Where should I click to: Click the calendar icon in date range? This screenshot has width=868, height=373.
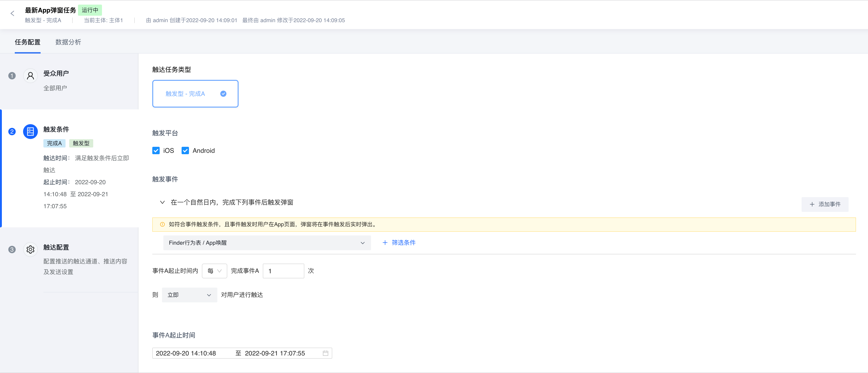[325, 353]
